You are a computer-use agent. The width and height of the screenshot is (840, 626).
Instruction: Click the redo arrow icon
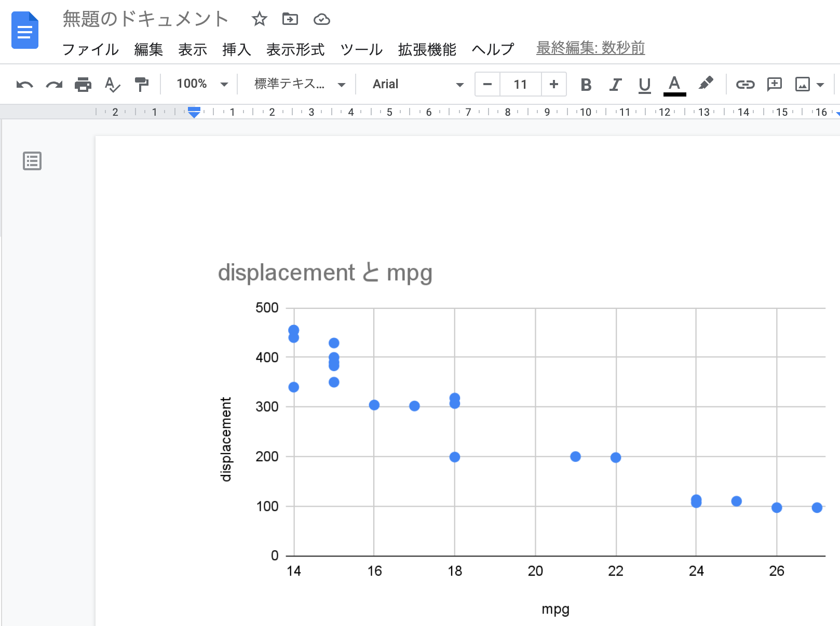pyautogui.click(x=54, y=84)
